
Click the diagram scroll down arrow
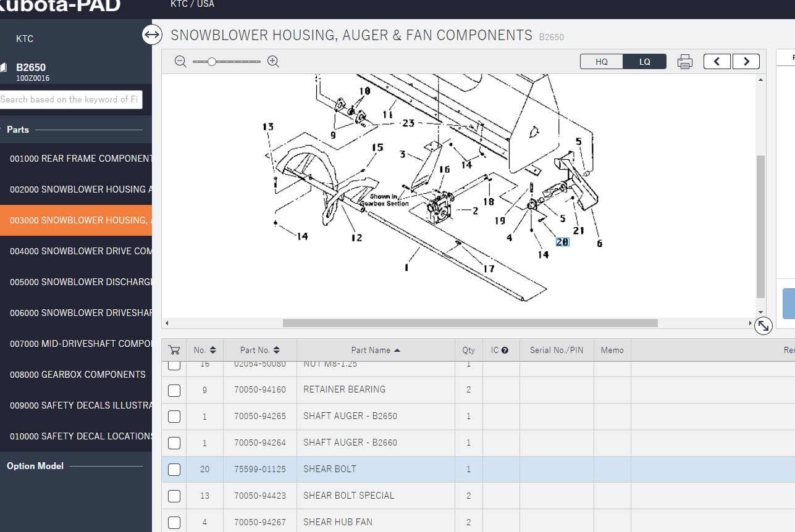click(760, 312)
